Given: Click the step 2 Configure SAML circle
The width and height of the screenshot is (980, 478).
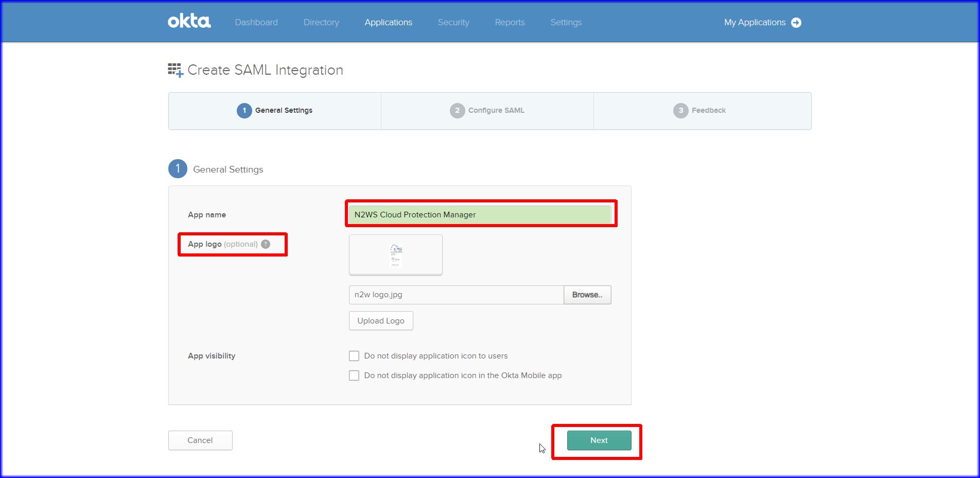Looking at the screenshot, I should 457,110.
